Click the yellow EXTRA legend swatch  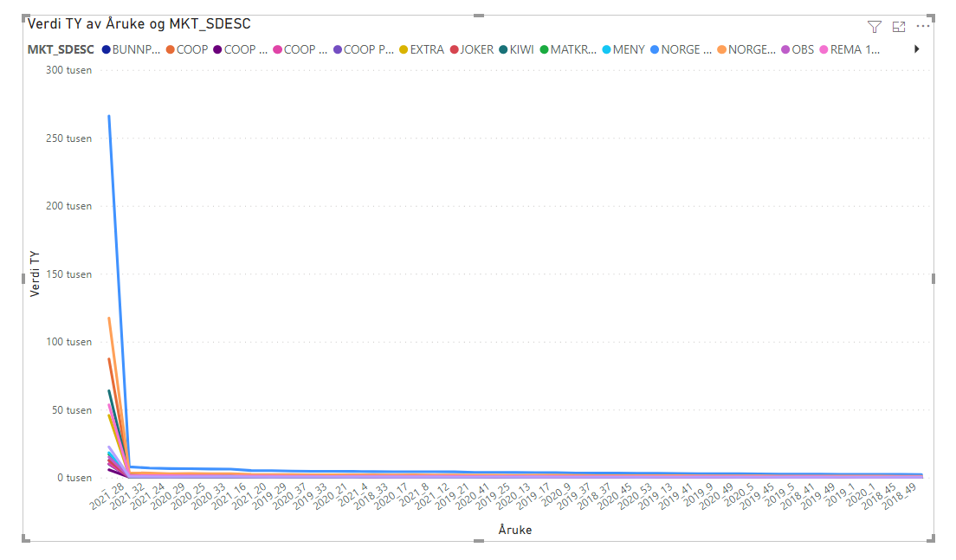(404, 50)
